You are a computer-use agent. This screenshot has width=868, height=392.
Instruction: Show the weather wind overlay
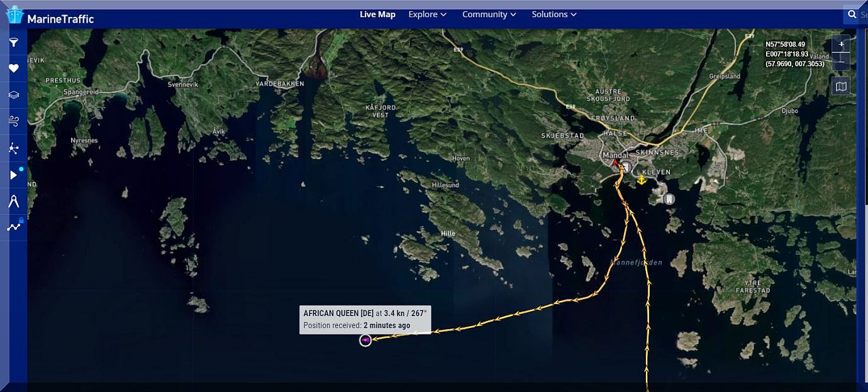coord(13,121)
